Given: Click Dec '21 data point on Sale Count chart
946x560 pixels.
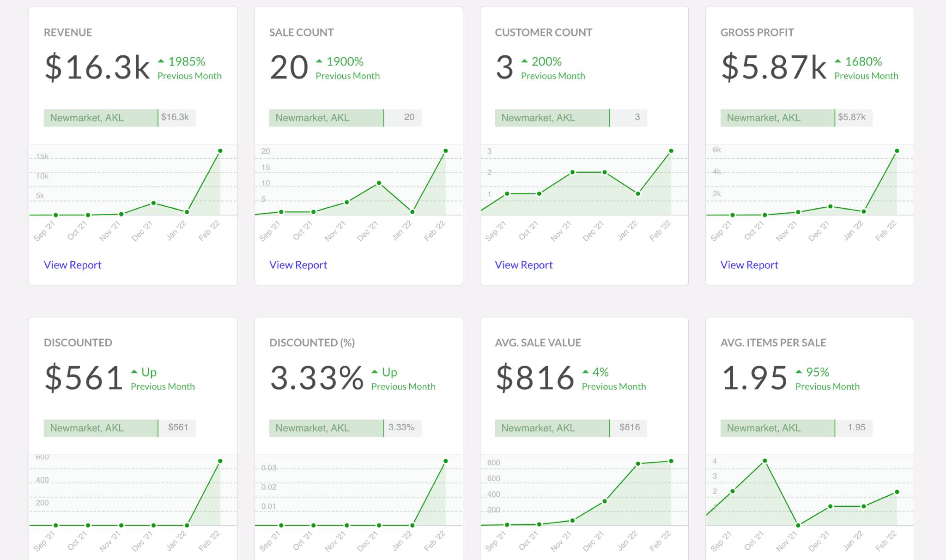Looking at the screenshot, I should click(379, 183).
